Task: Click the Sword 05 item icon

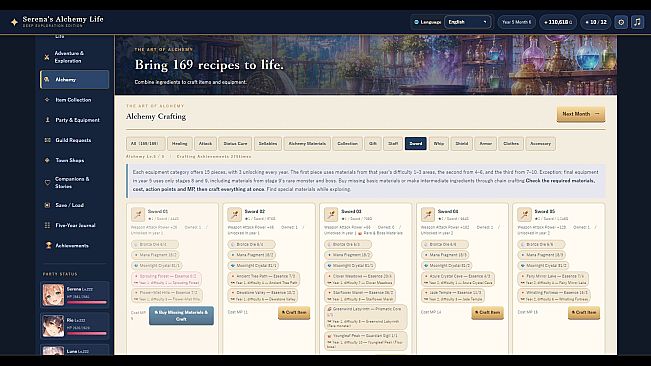Action: 524,215
